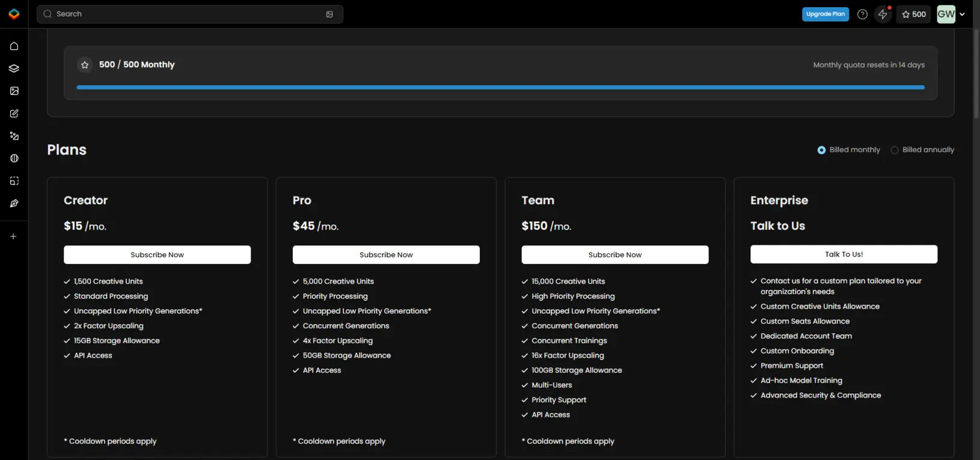Click "1,500 Creative Units" feature
The width and height of the screenshot is (980, 460).
click(108, 281)
